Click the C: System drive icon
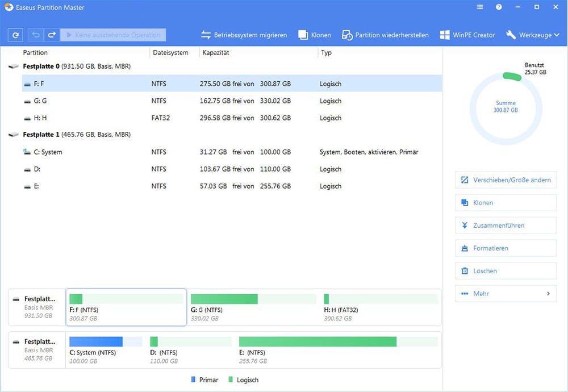568x392 pixels. pos(27,152)
